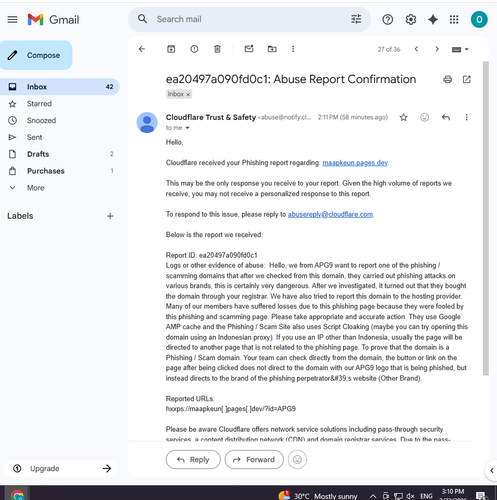This screenshot has width=497, height=500.
Task: Click the network tray icon
Action: [398, 496]
